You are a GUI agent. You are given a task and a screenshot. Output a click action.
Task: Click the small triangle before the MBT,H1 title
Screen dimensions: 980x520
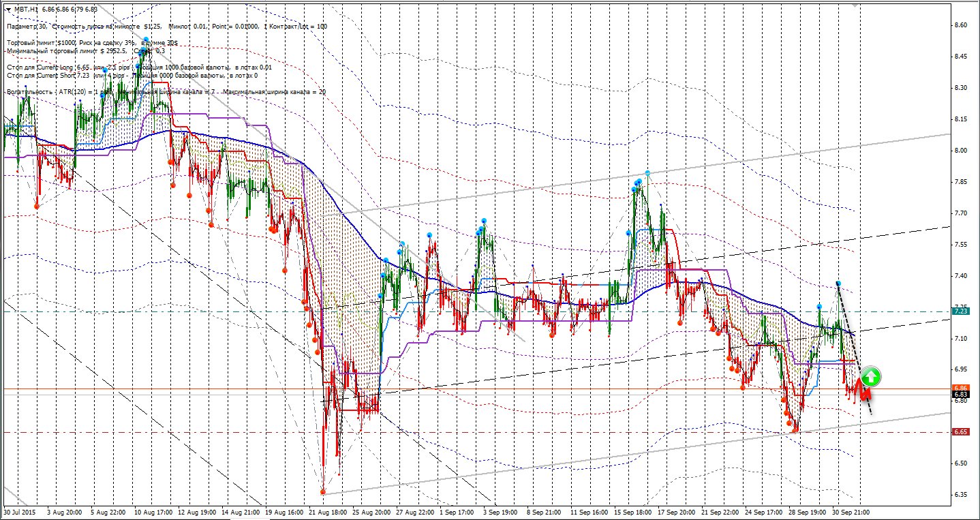7,10
